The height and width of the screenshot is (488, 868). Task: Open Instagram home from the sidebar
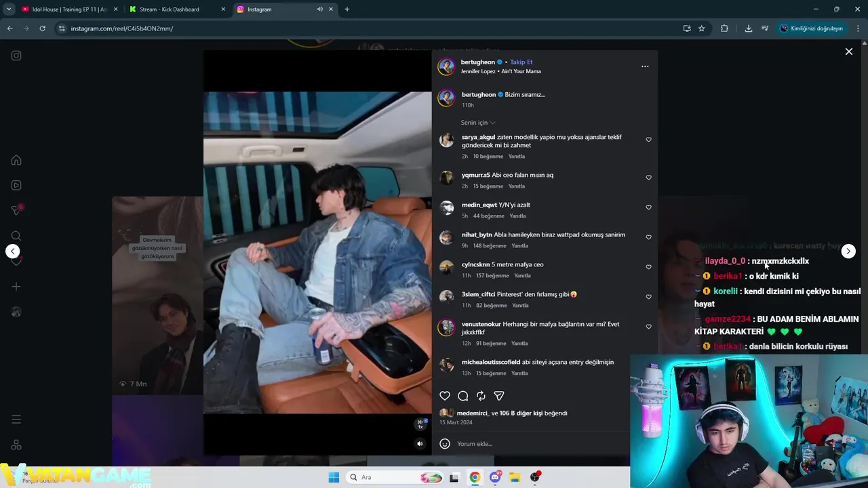(16, 161)
